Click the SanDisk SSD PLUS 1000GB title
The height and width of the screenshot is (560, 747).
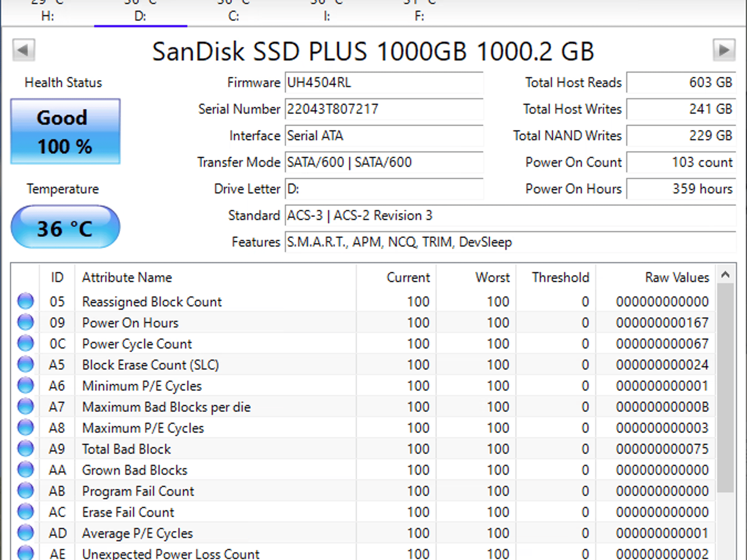[373, 51]
